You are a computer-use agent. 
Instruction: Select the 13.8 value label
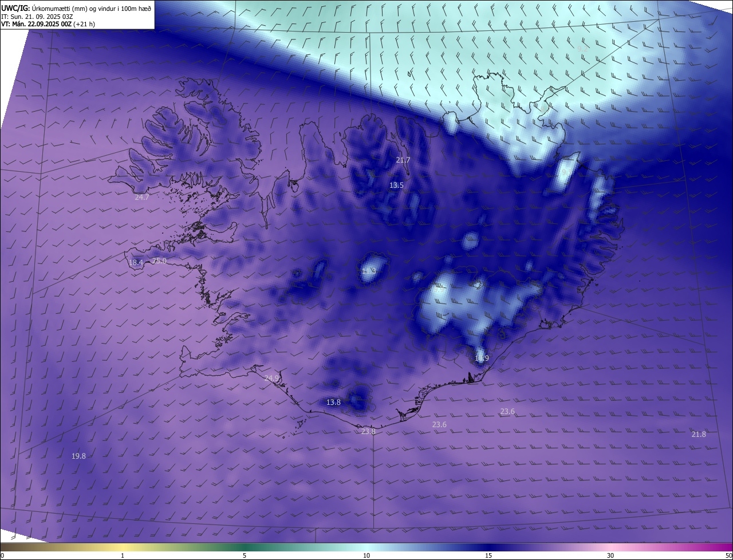pos(333,402)
